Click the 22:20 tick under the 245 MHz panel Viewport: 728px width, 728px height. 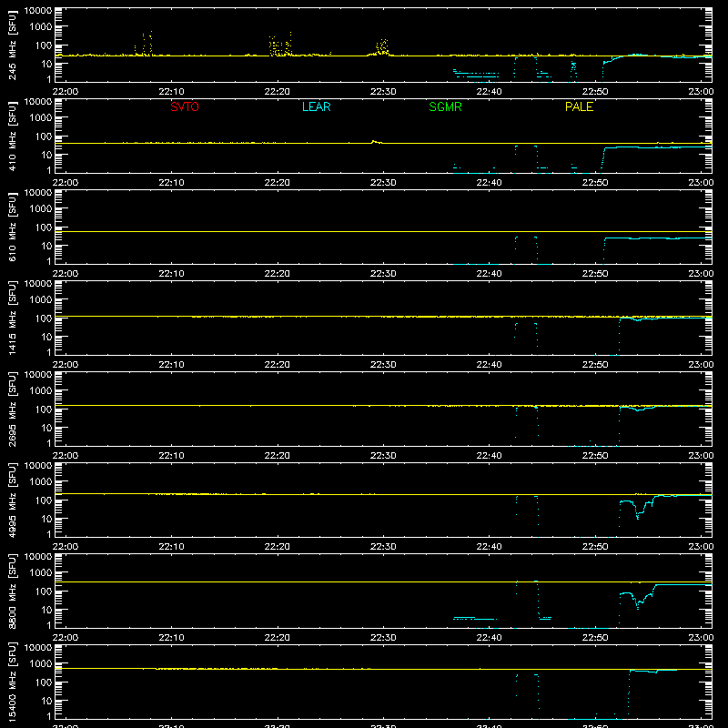coord(278,92)
